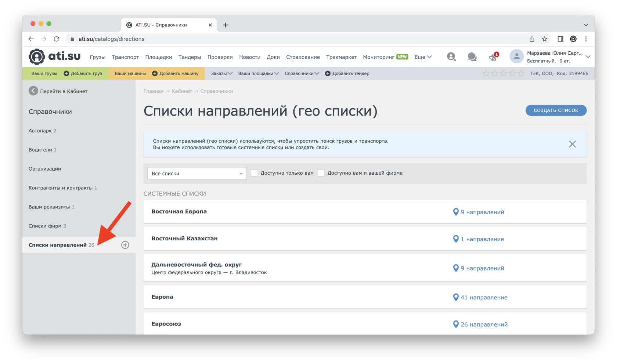Open the Тендеры menu

[190, 57]
